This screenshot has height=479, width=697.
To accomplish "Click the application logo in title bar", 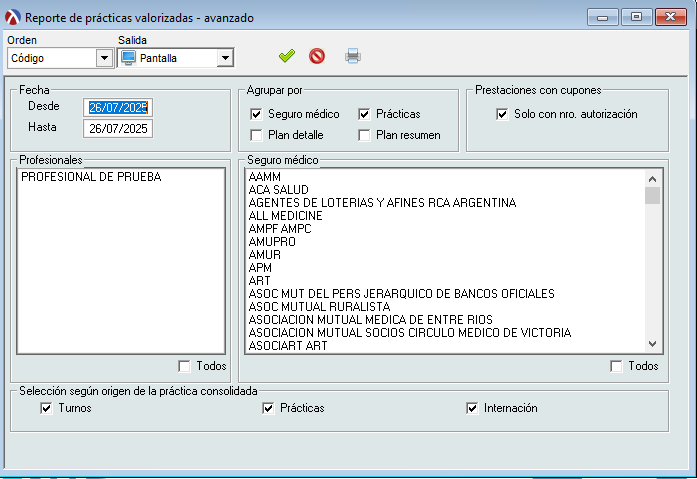I will point(12,18).
